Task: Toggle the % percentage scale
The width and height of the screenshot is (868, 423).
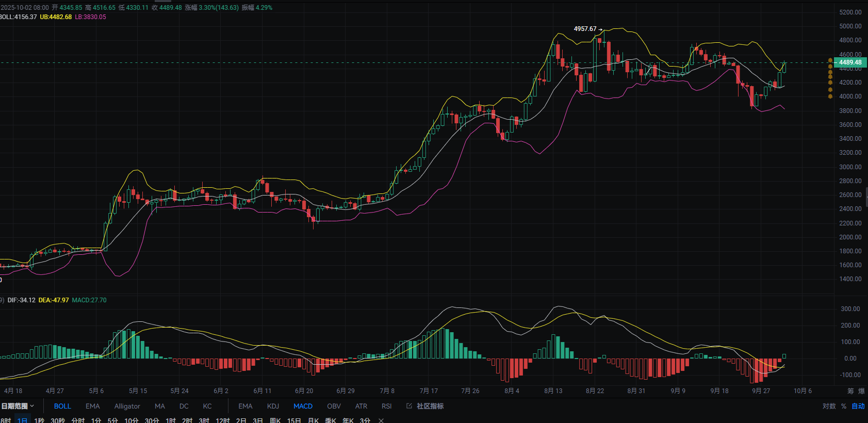Action: point(844,406)
